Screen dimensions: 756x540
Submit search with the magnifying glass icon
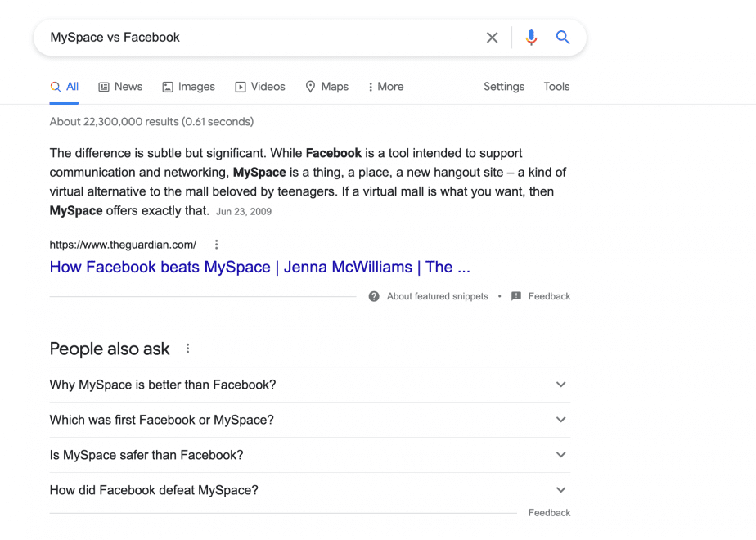click(x=563, y=37)
